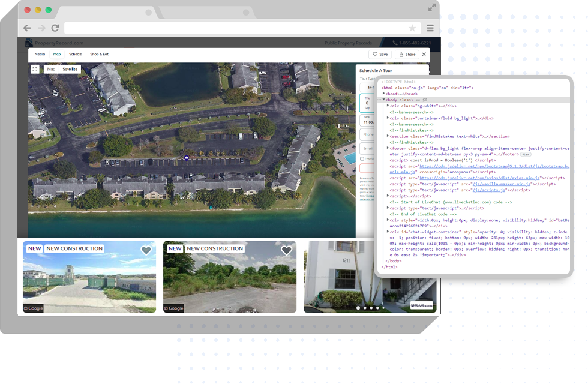
Task: Open first New Construction listing photo
Action: pos(89,277)
